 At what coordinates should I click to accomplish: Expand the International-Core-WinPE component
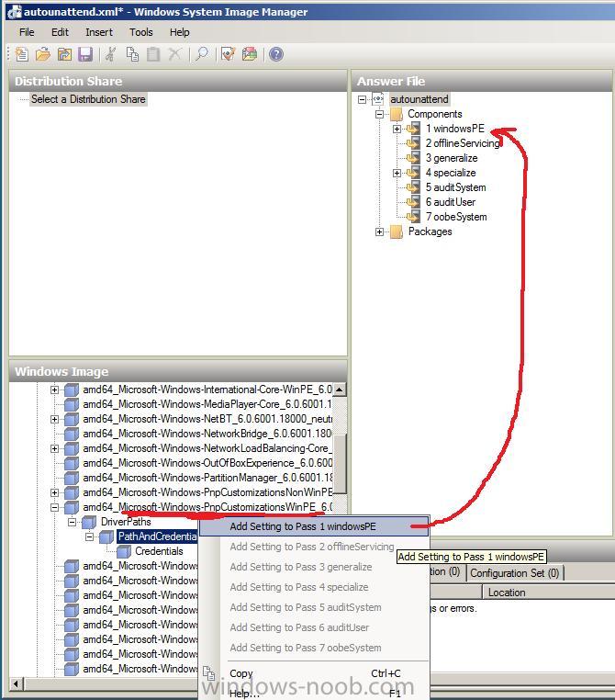54,390
